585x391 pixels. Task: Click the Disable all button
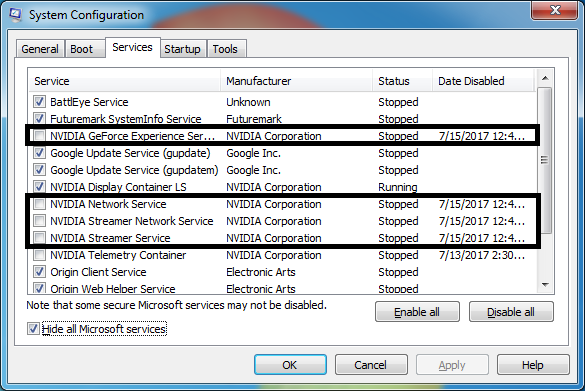[511, 312]
